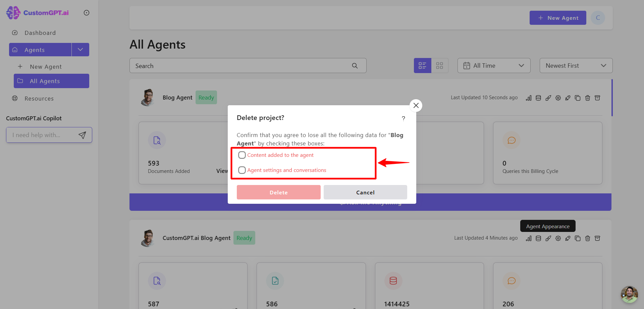The width and height of the screenshot is (644, 309).
Task: Click the '587' statistic
Action: 154,304
